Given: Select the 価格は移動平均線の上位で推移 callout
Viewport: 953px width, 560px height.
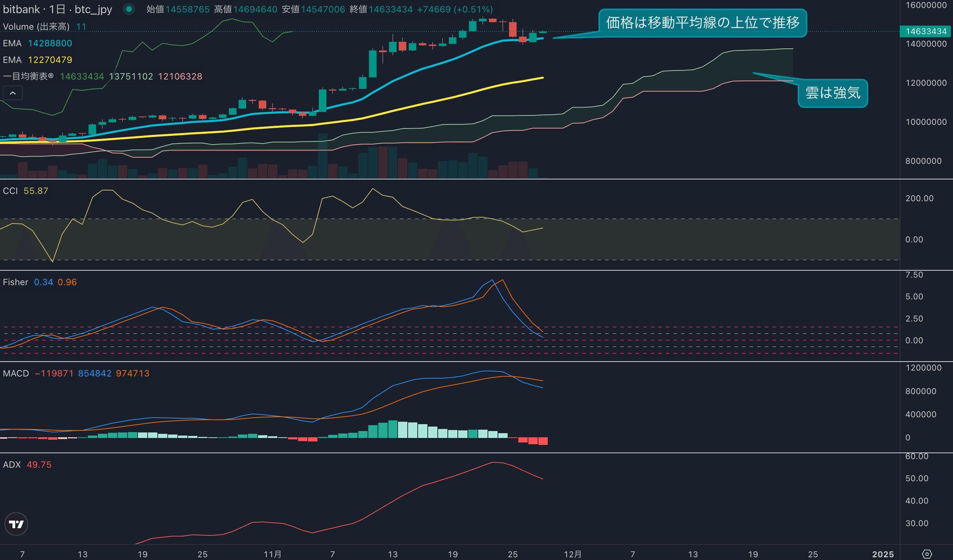Looking at the screenshot, I should pyautogui.click(x=702, y=23).
